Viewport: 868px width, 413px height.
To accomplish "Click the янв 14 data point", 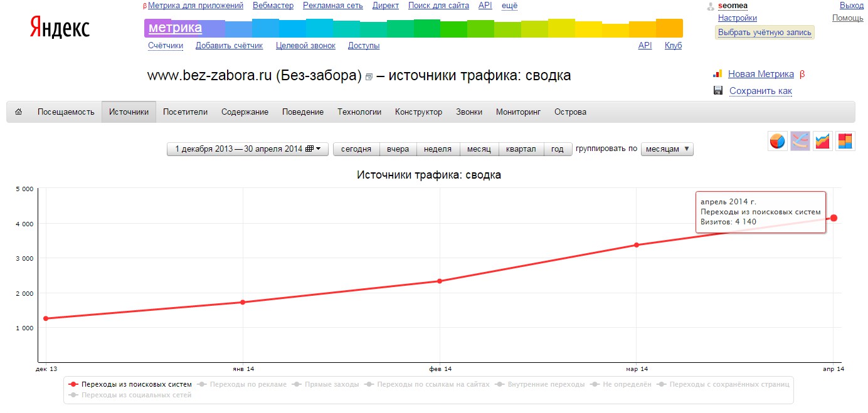I will 243,302.
